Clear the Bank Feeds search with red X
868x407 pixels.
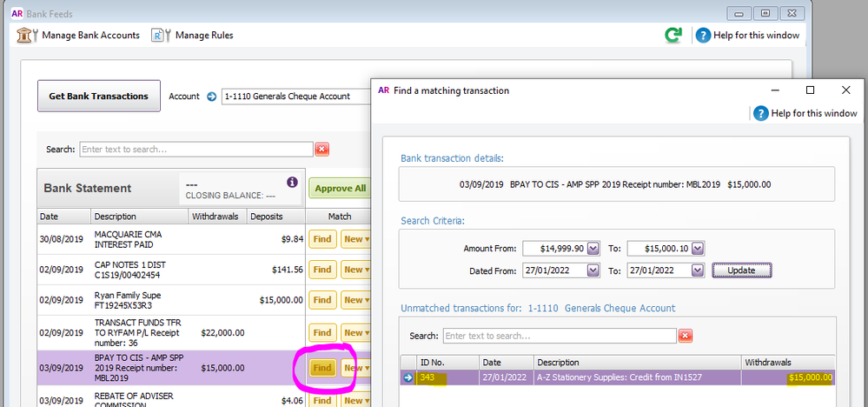322,150
